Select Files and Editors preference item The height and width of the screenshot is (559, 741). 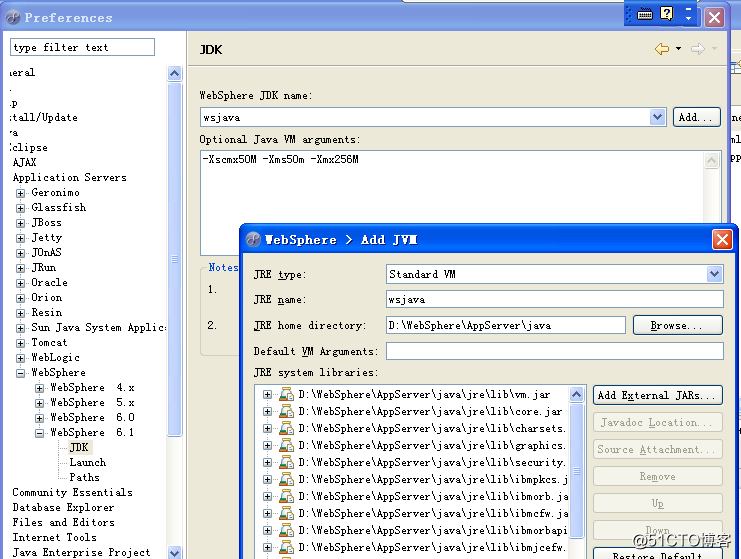64,522
